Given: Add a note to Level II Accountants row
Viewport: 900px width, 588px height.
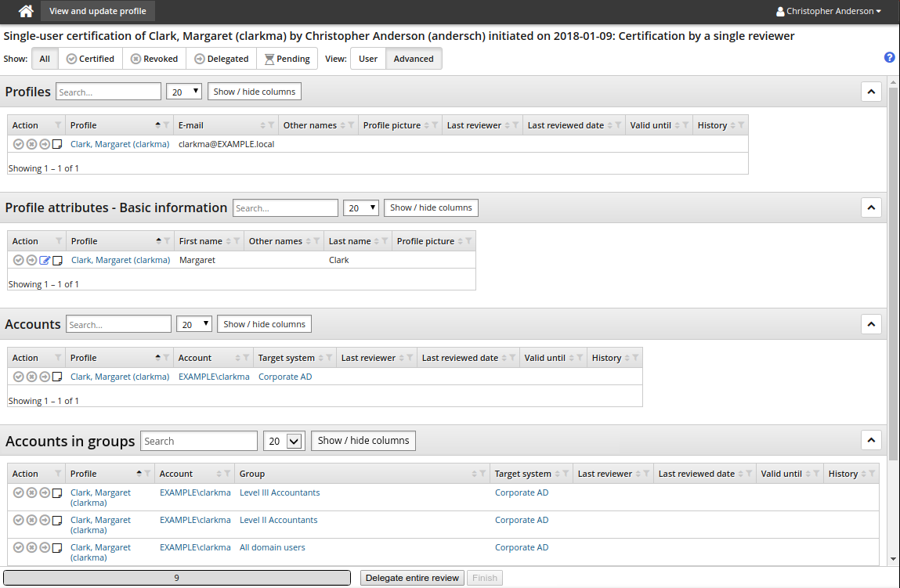Looking at the screenshot, I should (x=57, y=521).
